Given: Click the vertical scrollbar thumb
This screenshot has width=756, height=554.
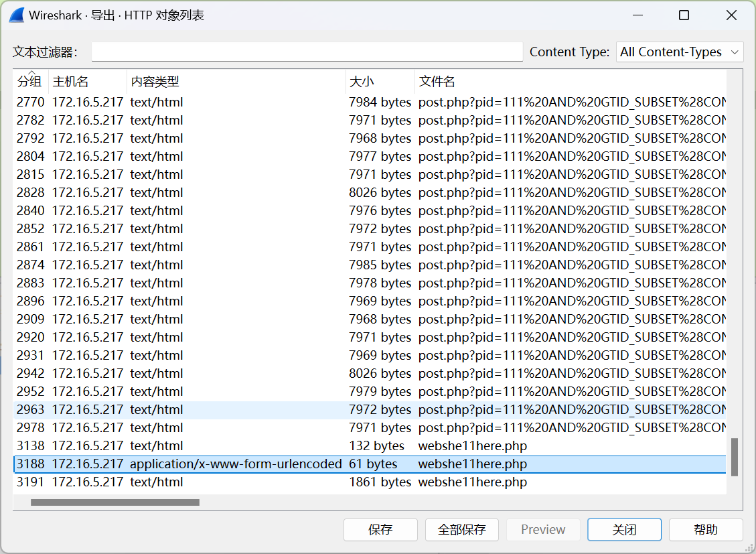Looking at the screenshot, I should pos(735,457).
